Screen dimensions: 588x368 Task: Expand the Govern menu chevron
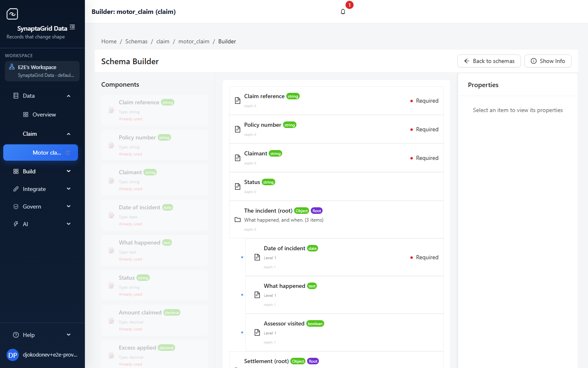coord(69,206)
